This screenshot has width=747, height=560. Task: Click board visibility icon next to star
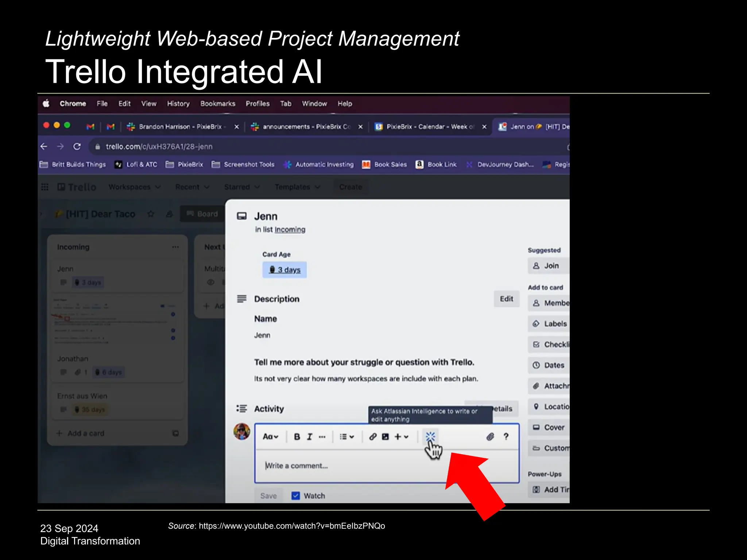pyautogui.click(x=169, y=214)
